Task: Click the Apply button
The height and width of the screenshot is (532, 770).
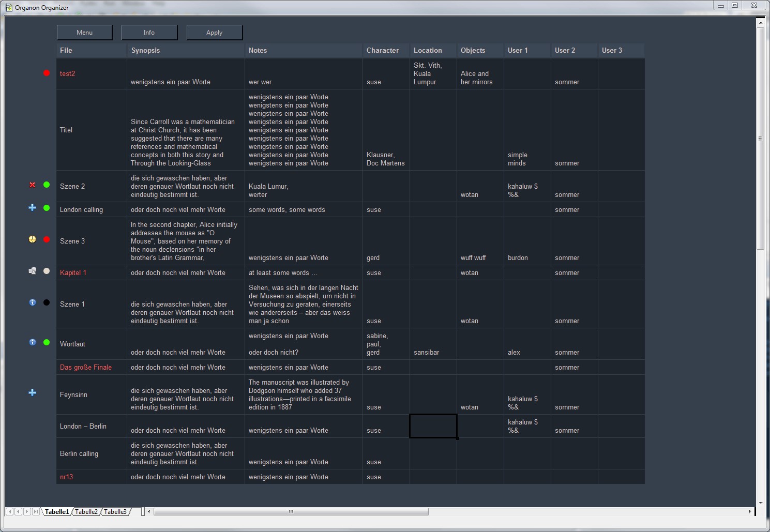Action: (x=215, y=33)
